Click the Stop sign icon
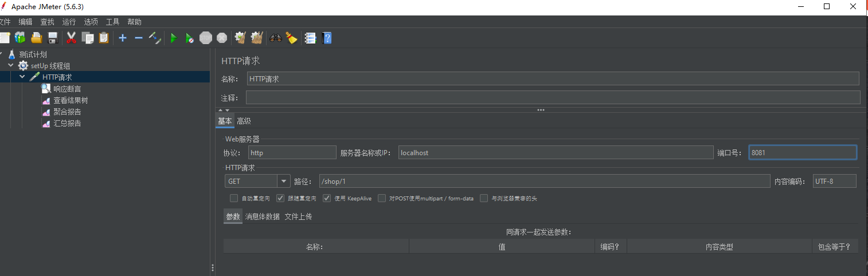The image size is (868, 276). [x=206, y=38]
